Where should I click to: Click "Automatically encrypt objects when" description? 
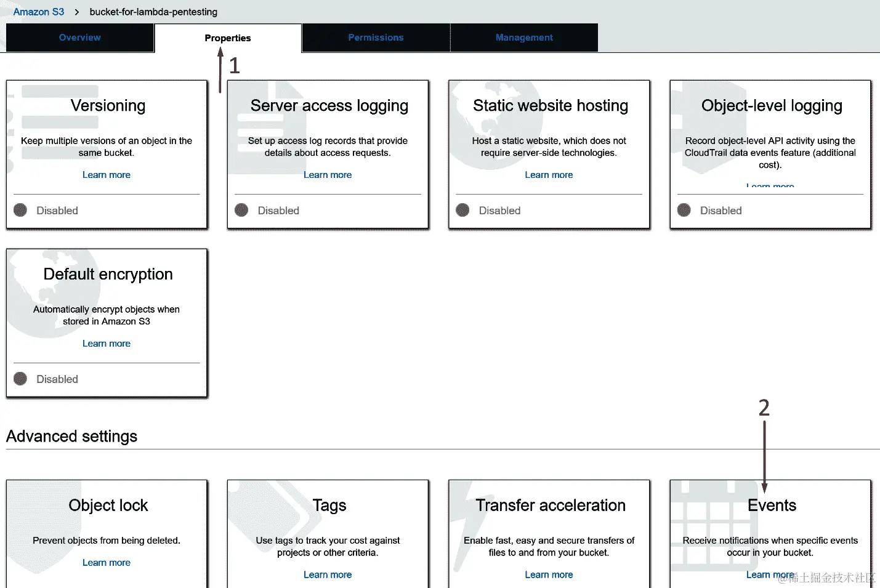coord(107,315)
